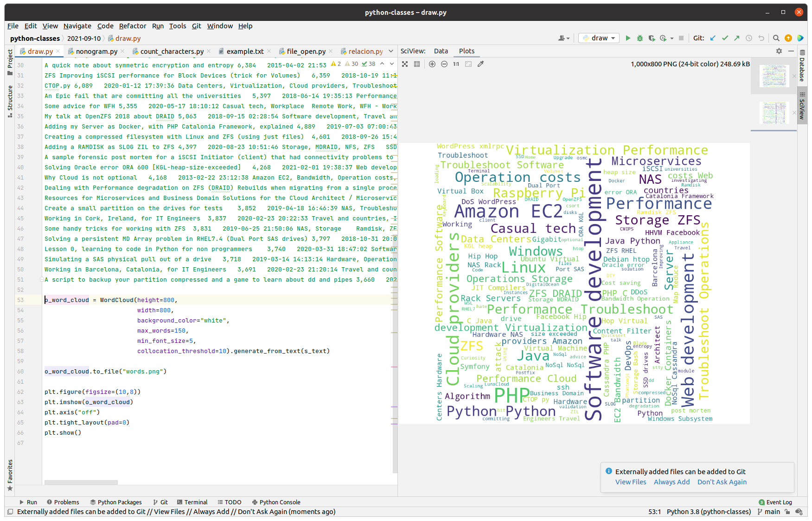Open Search Everywhere magnifier
The height and width of the screenshot is (521, 812).
776,38
